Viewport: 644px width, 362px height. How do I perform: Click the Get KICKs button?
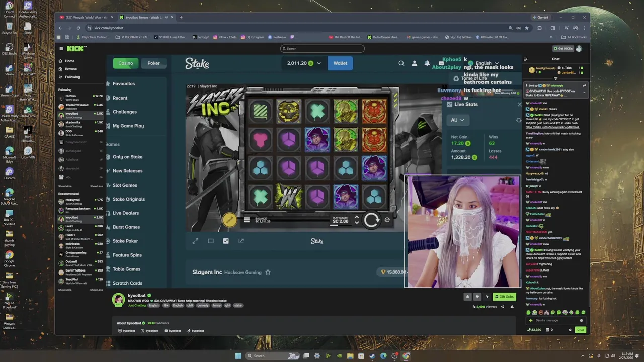tap(563, 49)
